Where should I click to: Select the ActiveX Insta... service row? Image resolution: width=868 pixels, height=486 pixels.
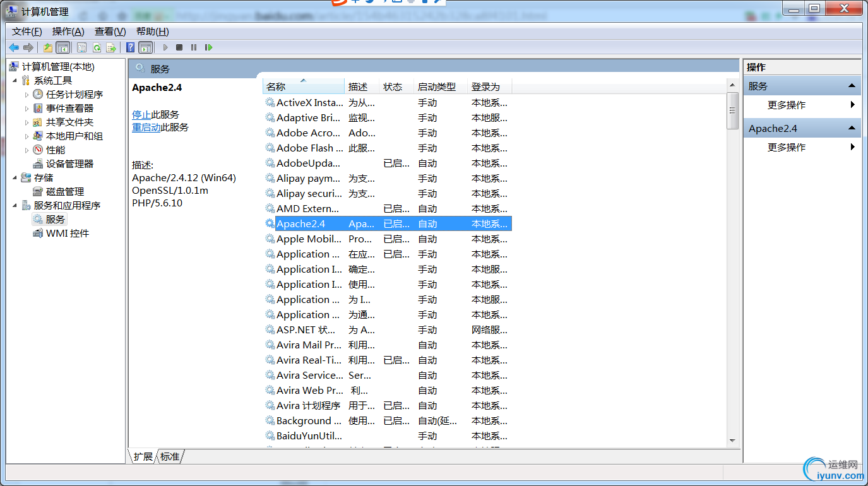[x=388, y=102]
